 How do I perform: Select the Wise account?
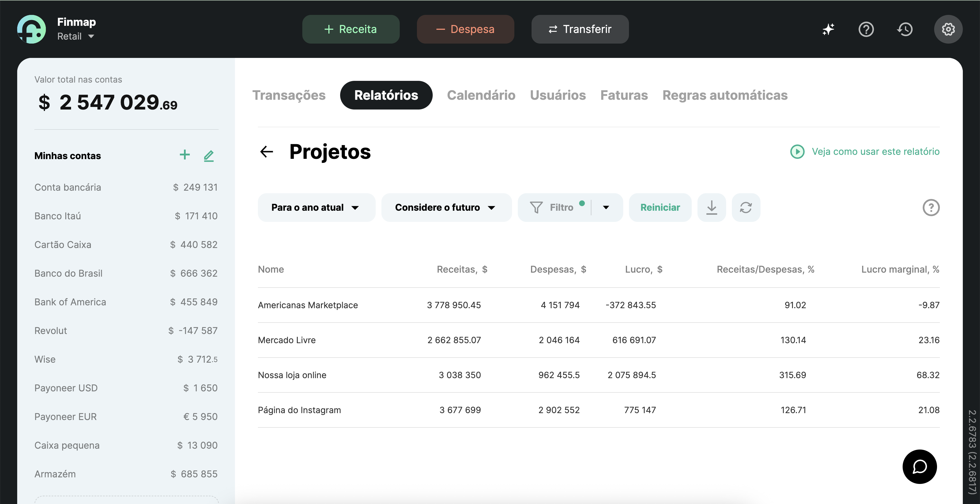[x=126, y=359]
